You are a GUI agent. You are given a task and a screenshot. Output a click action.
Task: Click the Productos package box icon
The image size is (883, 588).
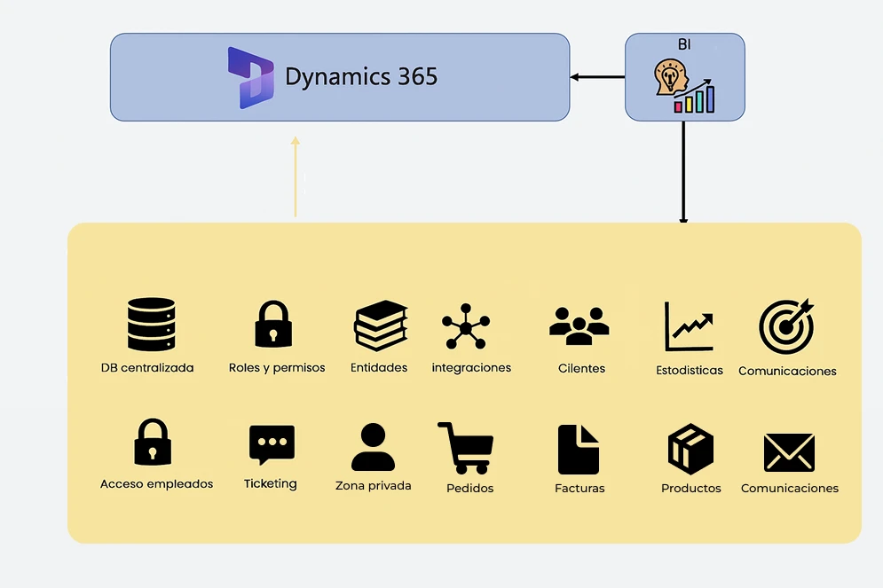[x=690, y=449]
